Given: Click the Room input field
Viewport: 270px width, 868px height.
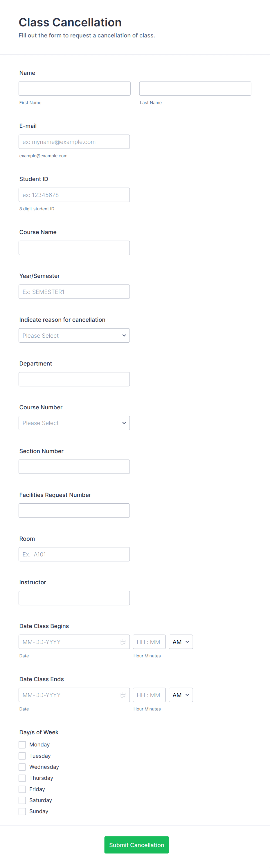Looking at the screenshot, I should point(74,554).
